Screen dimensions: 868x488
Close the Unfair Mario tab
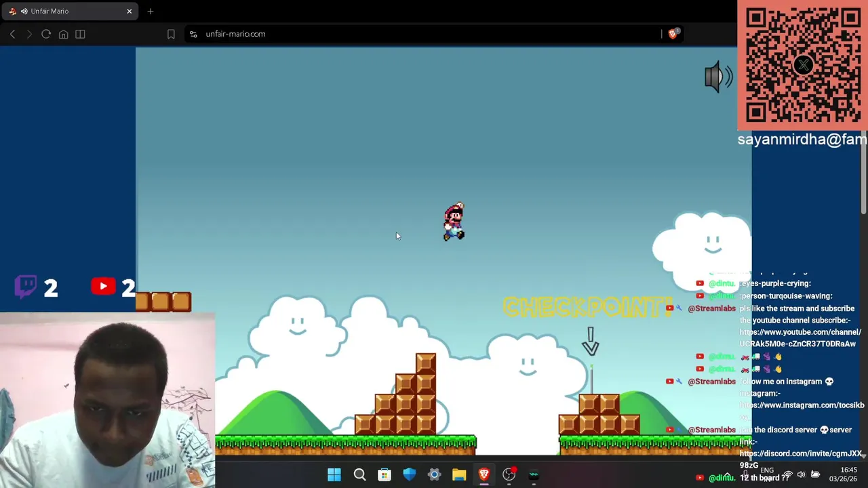pos(129,11)
